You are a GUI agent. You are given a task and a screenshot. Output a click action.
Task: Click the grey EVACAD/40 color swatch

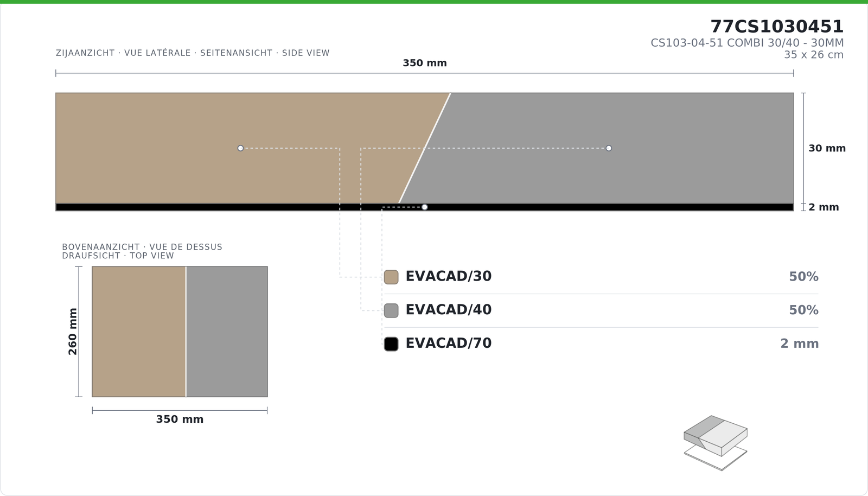pos(391,310)
